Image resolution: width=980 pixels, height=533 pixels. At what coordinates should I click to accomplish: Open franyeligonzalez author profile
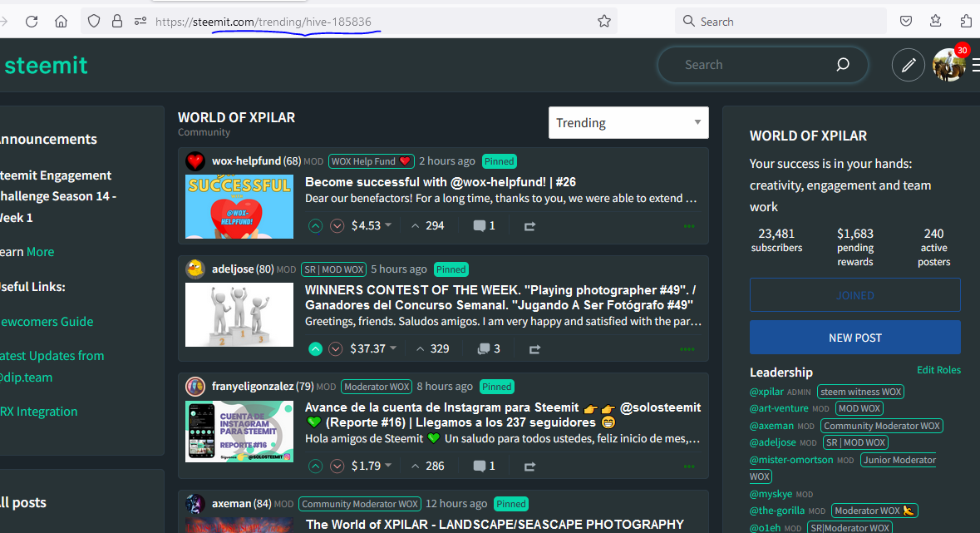click(x=254, y=386)
